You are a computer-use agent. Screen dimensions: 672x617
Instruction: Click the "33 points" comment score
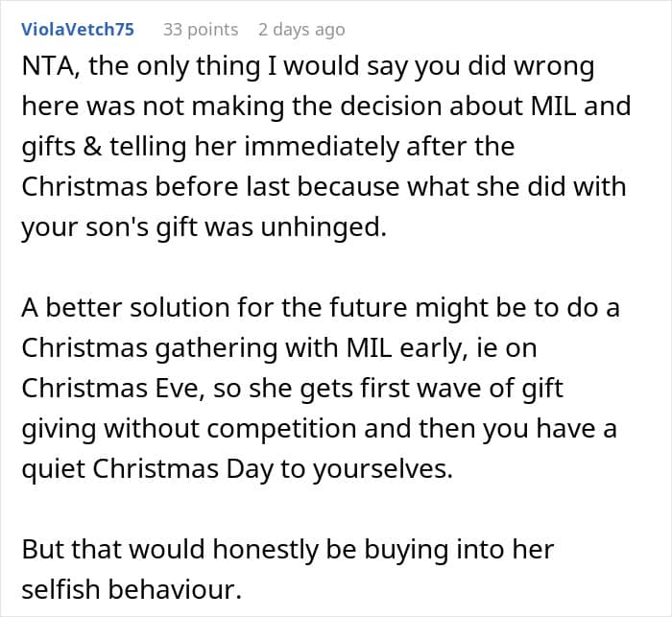pos(200,29)
